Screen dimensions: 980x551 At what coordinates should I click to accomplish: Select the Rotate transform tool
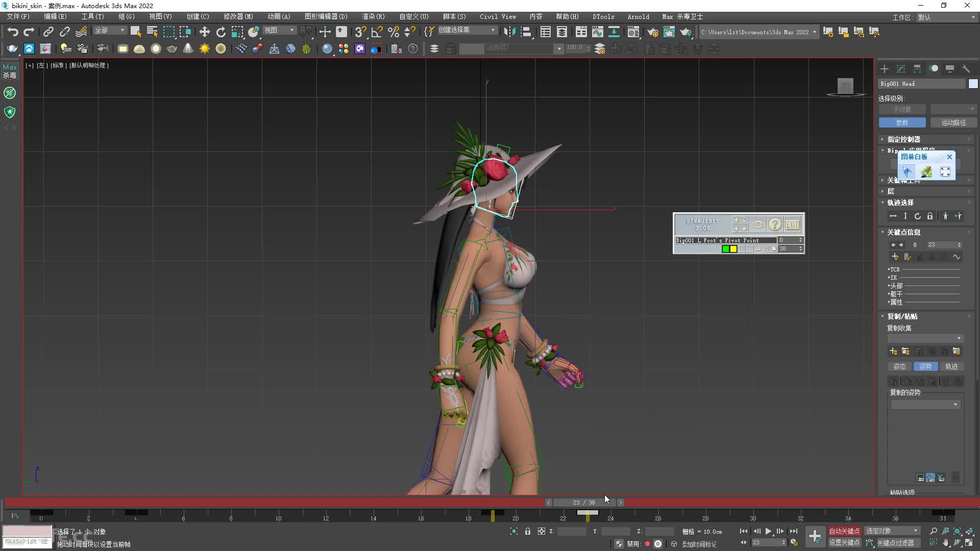tap(220, 32)
